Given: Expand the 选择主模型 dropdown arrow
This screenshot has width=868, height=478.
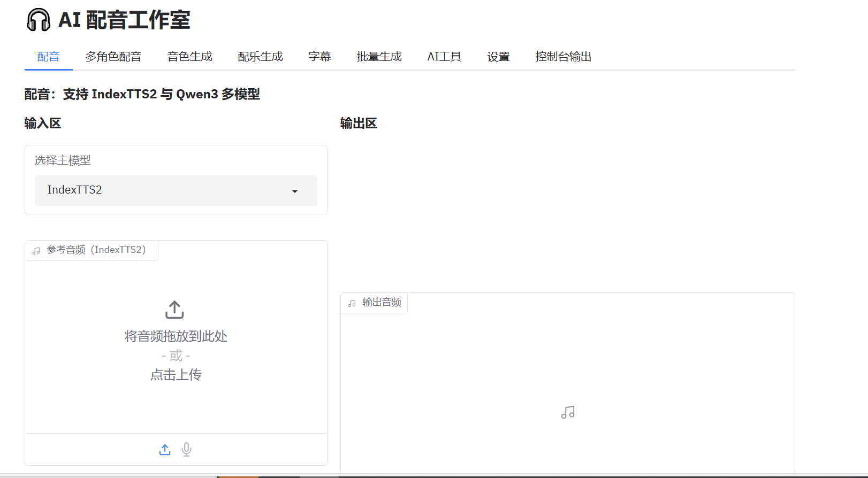Looking at the screenshot, I should click(x=294, y=191).
